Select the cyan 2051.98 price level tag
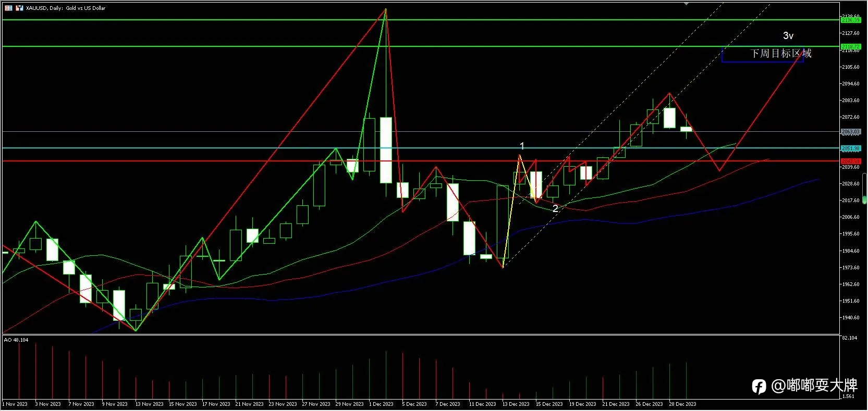Screen dimensions: 868x411 pos(851,148)
